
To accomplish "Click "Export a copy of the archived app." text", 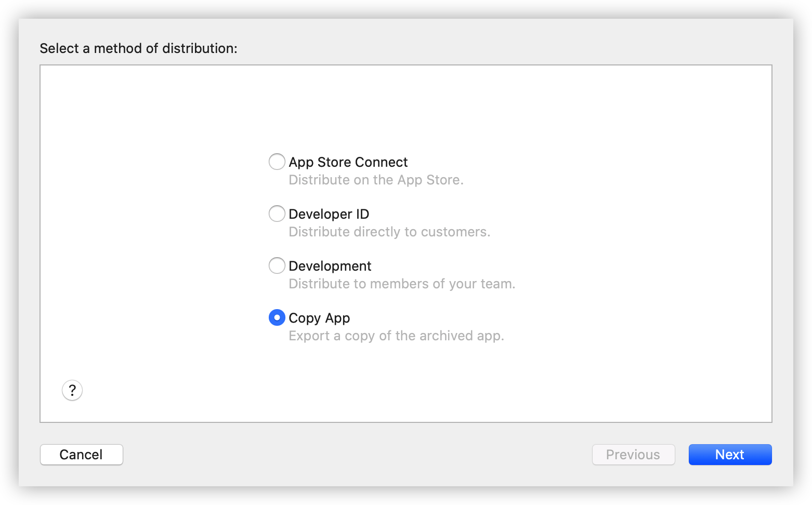I will (396, 336).
